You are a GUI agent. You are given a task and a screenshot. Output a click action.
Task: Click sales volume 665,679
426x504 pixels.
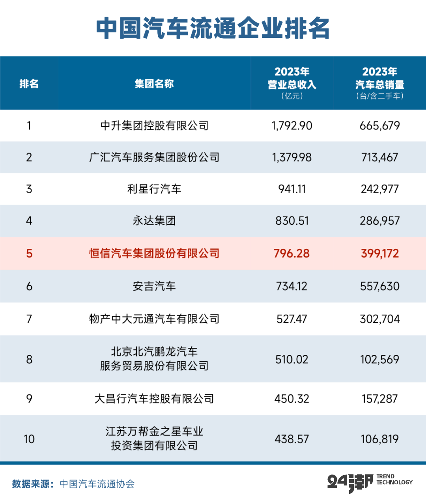click(380, 126)
